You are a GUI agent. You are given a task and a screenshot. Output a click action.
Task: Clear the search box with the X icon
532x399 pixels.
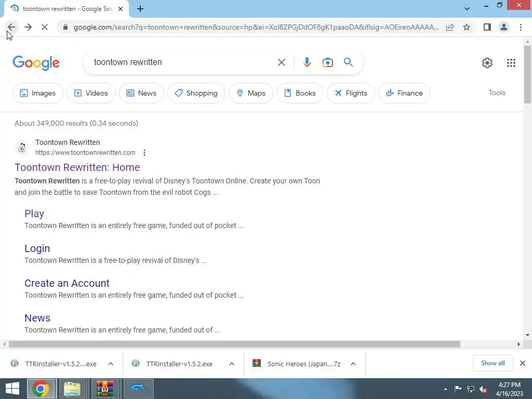pos(281,62)
